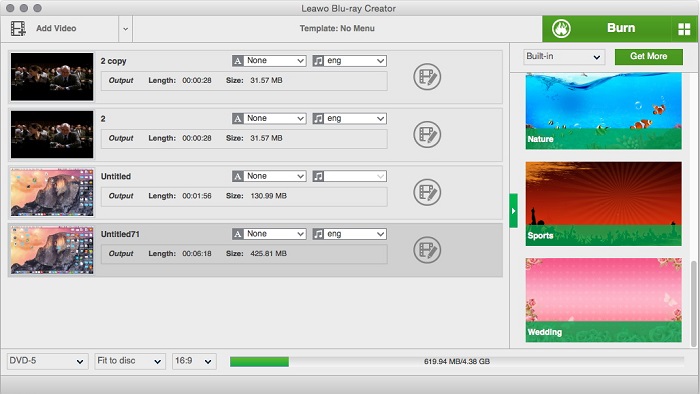The width and height of the screenshot is (700, 394).
Task: Click the length value 00:01:56
Action: click(x=197, y=196)
